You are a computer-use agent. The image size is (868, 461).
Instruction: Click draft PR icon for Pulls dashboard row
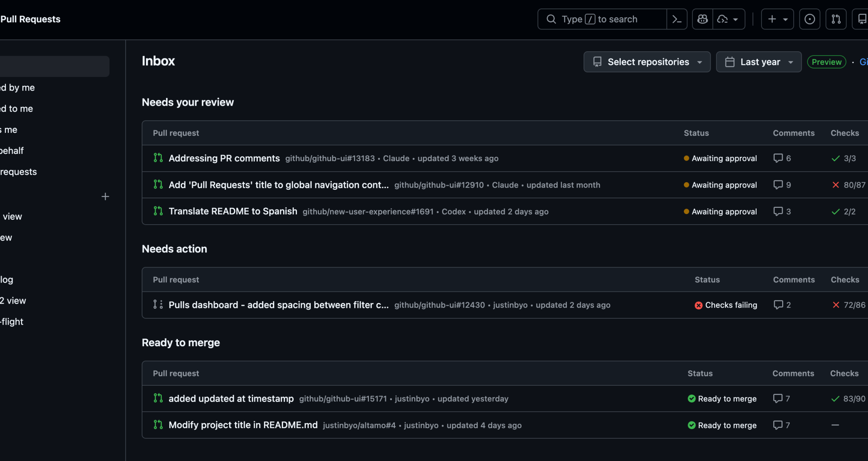pyautogui.click(x=158, y=305)
